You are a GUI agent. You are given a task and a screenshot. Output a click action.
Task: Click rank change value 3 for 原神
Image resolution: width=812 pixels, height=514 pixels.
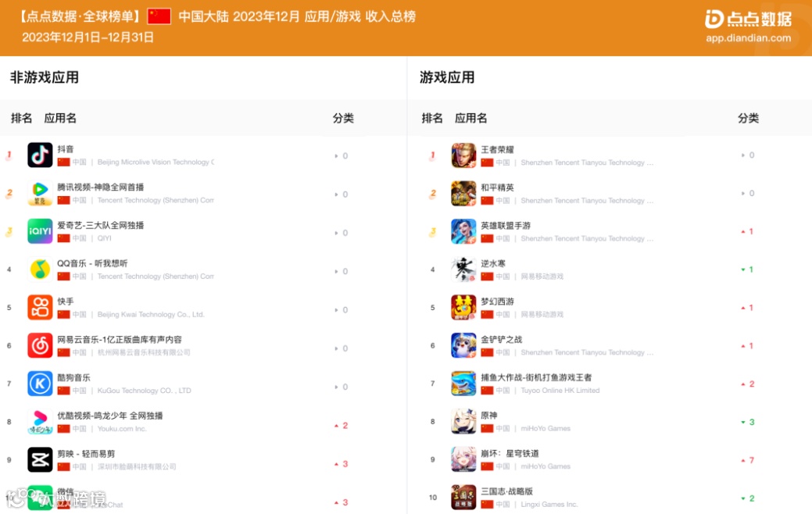click(x=751, y=422)
